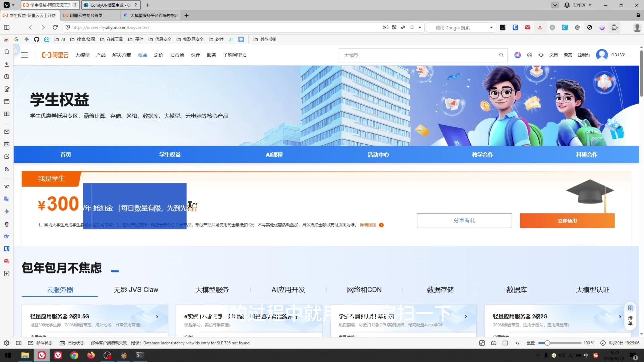644x362 pixels.
Task: Toggle the side panel from address bar
Action: click(7, 27)
